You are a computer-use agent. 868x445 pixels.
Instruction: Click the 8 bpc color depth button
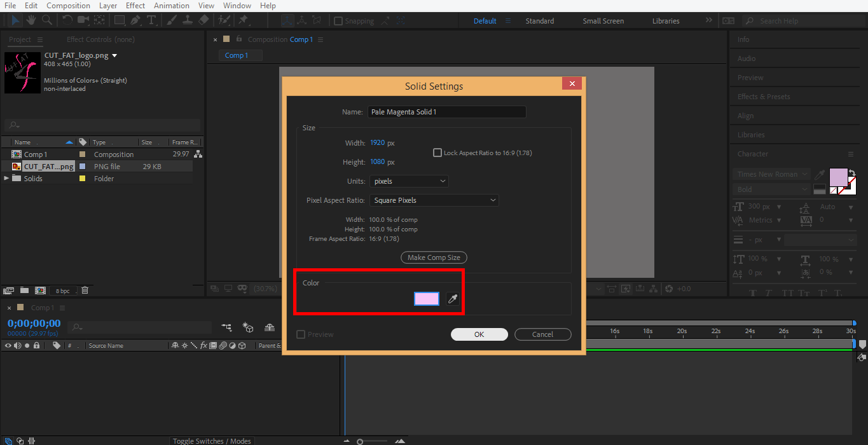[62, 291]
